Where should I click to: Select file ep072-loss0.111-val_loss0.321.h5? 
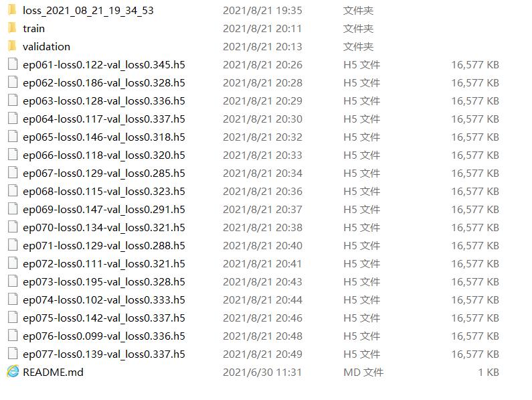(x=104, y=264)
